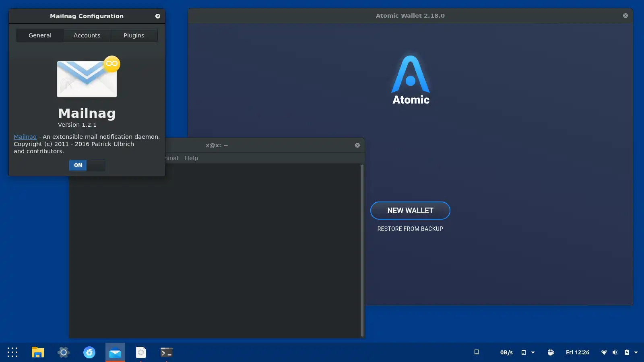644x362 pixels.
Task: Select the document app icon in the taskbar
Action: pyautogui.click(x=141, y=352)
